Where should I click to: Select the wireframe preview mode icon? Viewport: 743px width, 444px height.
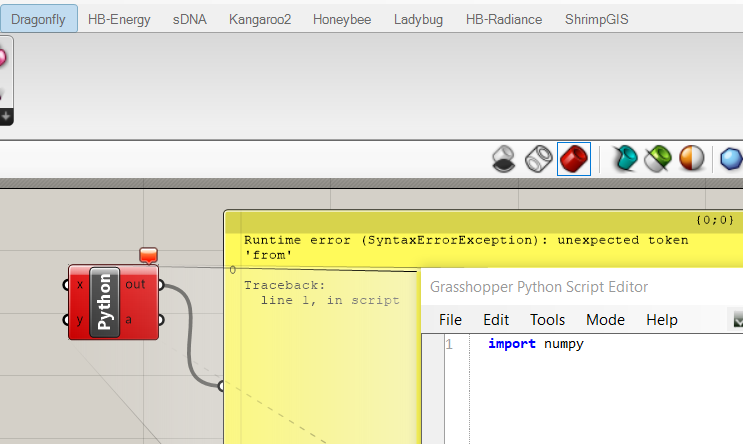tap(504, 159)
